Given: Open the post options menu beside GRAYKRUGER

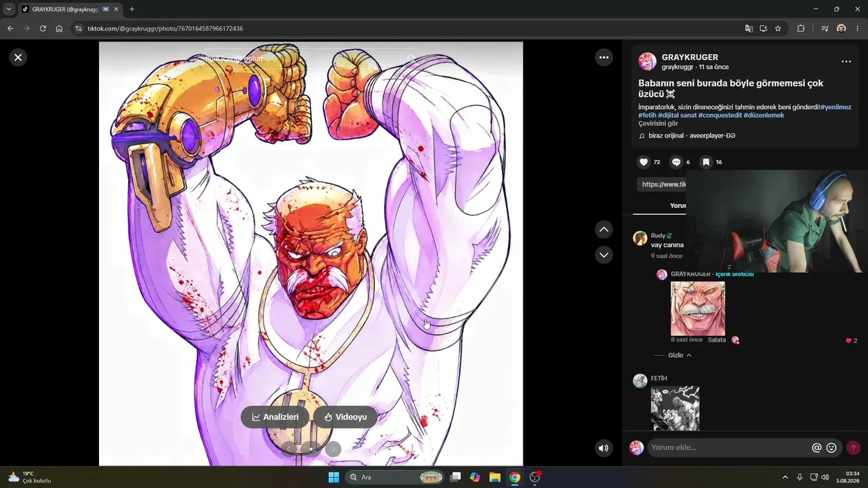Looking at the screenshot, I should (x=846, y=62).
